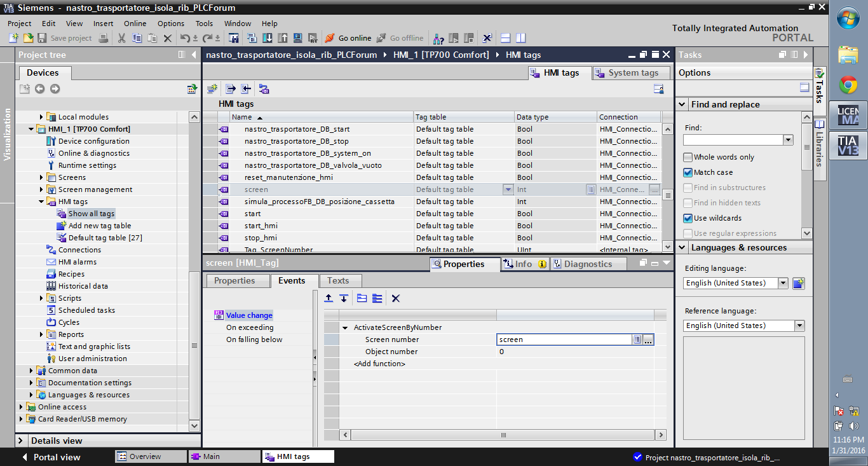Collapse Find and replace section

point(682,104)
